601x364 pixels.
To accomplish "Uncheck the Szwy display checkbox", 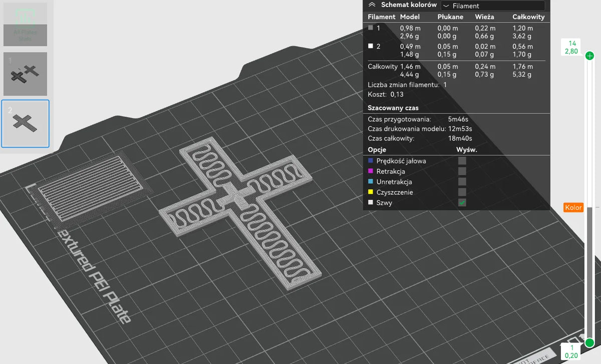I will (462, 203).
